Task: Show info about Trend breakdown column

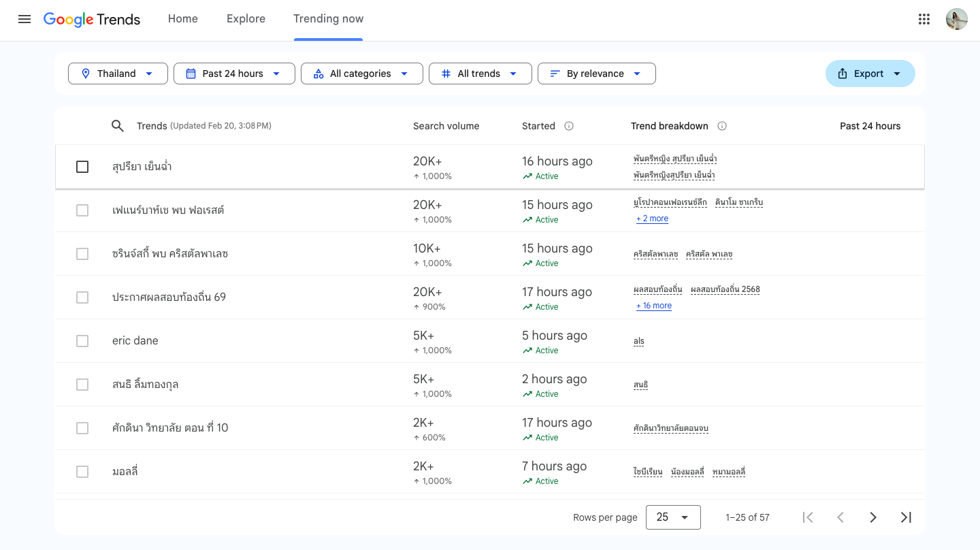Action: click(722, 126)
